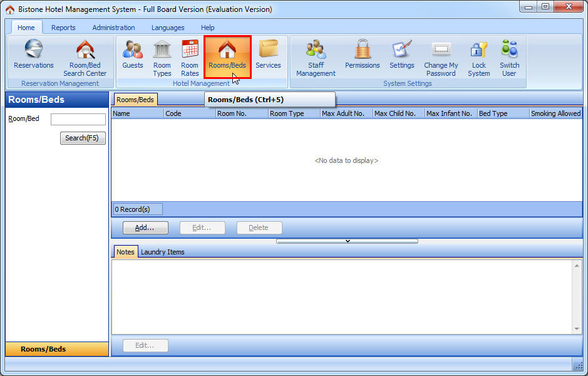
Task: Collapse the notes panel via splitter arrow
Action: click(347, 241)
